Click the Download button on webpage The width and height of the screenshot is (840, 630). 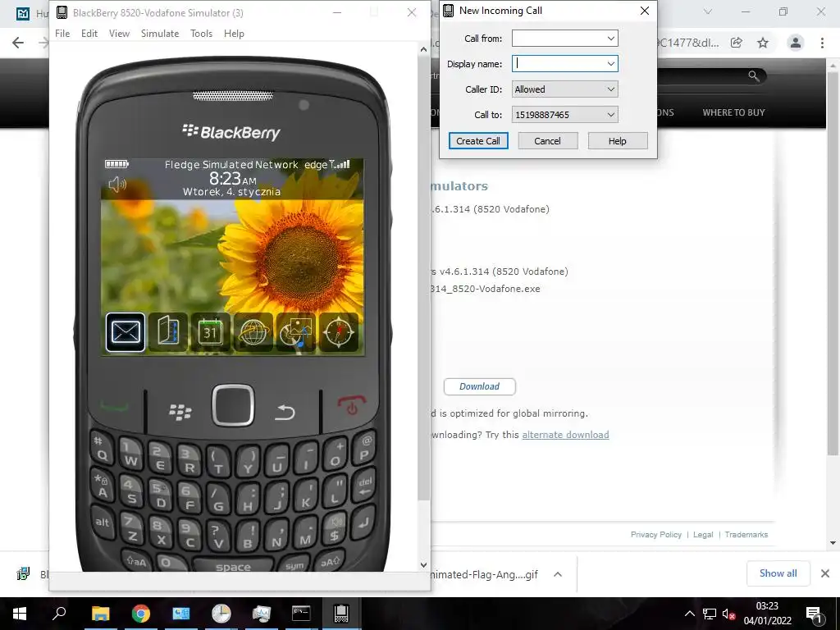click(479, 386)
